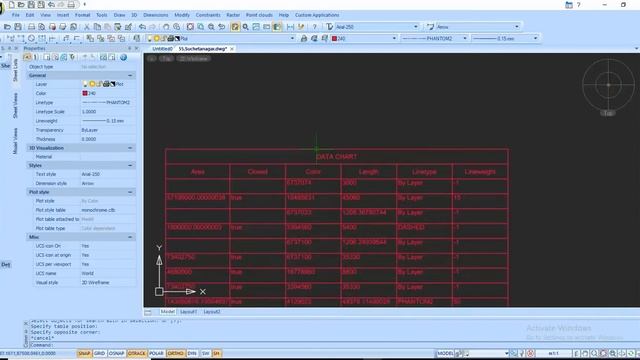Image resolution: width=640 pixels, height=360 pixels.
Task: Click the circle icon in the second toolbar row
Action: (31, 38)
